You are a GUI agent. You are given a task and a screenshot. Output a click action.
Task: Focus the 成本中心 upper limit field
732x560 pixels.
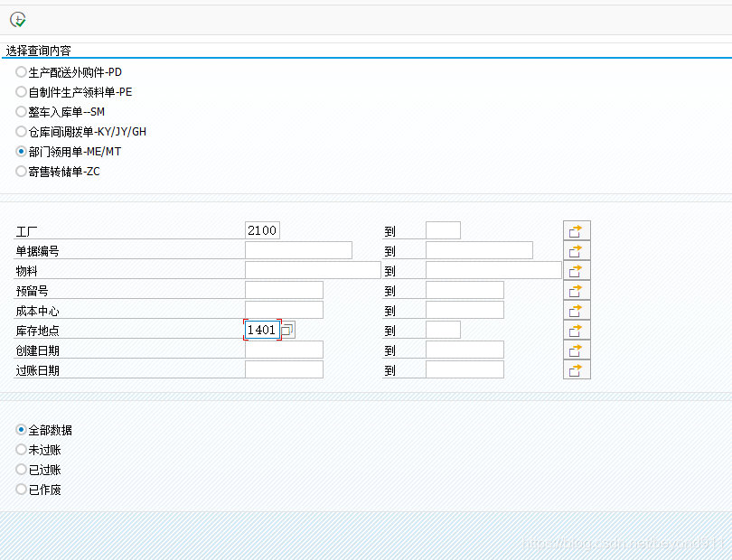(x=465, y=311)
